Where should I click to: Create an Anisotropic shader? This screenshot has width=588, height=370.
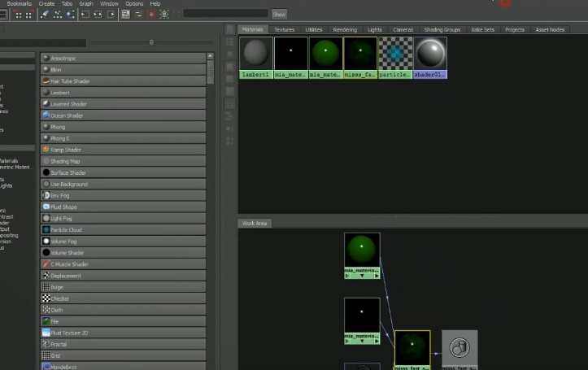pyautogui.click(x=124, y=58)
